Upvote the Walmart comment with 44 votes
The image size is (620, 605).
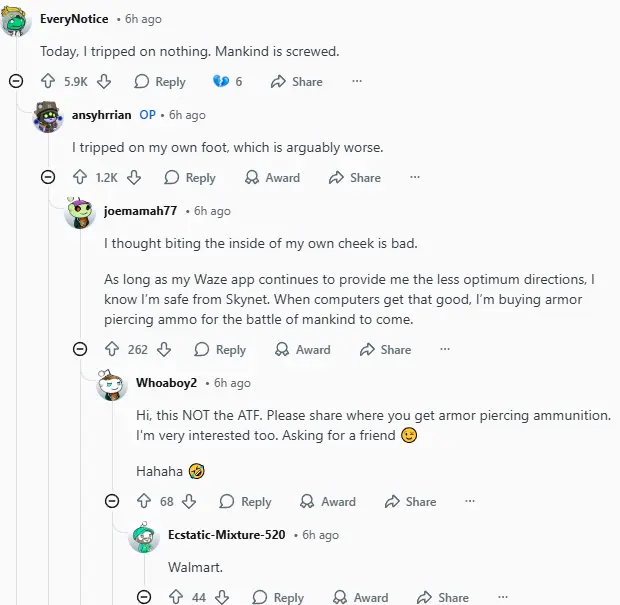pos(176,597)
